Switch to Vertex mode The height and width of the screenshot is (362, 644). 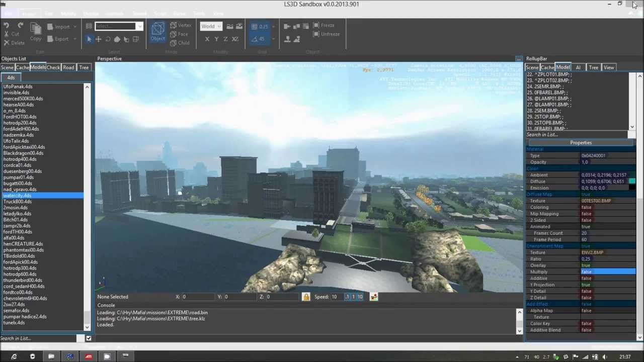click(x=181, y=25)
